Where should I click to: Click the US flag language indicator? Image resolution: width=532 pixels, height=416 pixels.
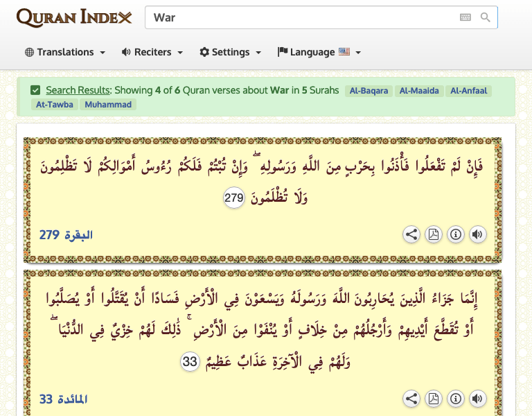[344, 51]
